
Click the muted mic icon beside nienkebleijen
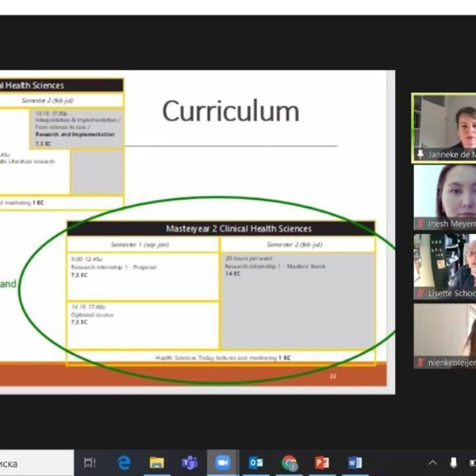pos(420,362)
